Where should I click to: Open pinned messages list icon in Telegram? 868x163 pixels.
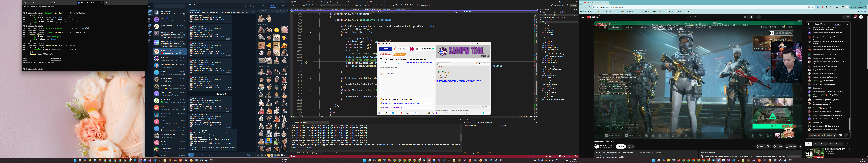253,12
